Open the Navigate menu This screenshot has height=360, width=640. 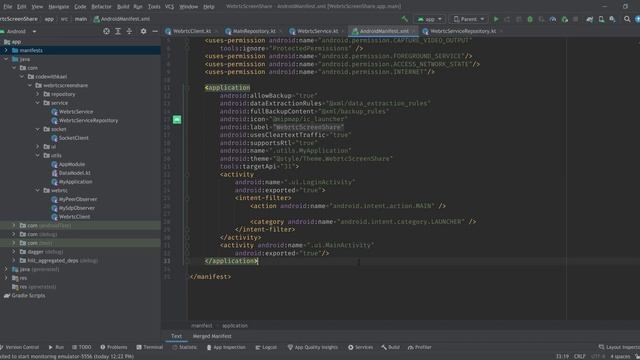pyautogui.click(x=59, y=7)
